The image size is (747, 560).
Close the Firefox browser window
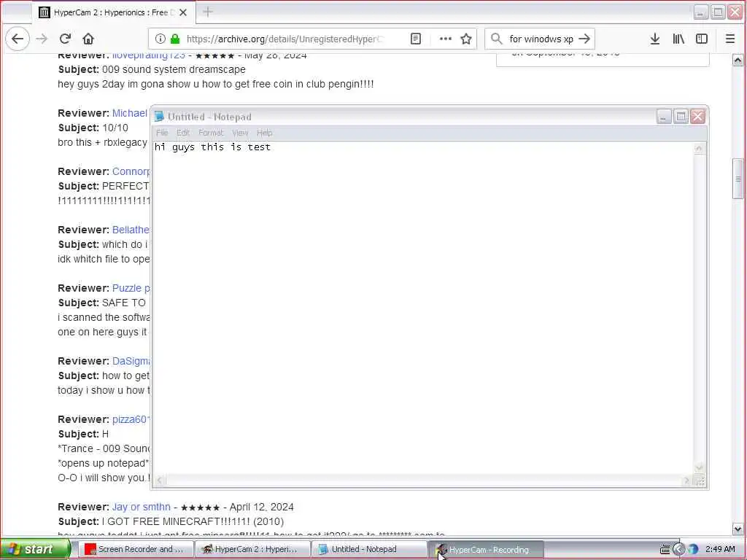coord(735,12)
